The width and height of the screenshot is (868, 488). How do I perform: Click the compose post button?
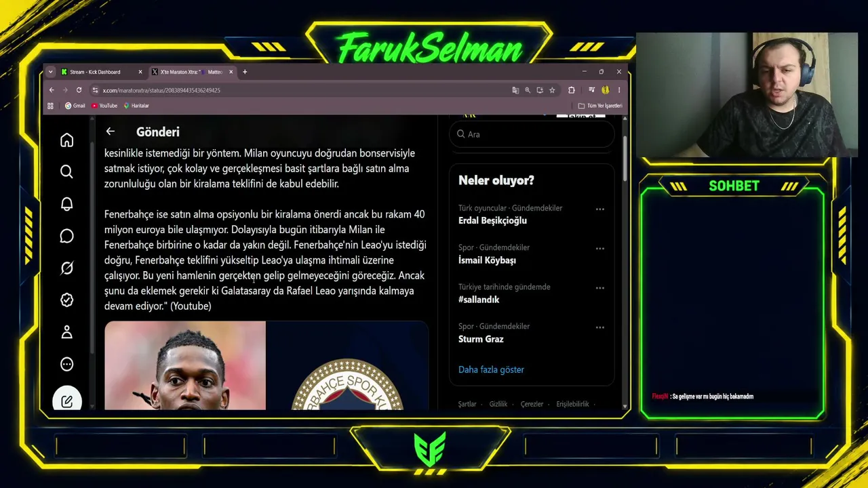(66, 400)
